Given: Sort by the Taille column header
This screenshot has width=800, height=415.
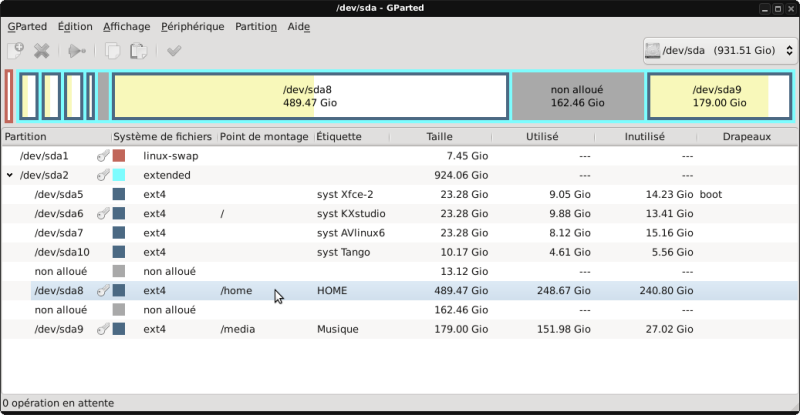Looking at the screenshot, I should point(440,137).
